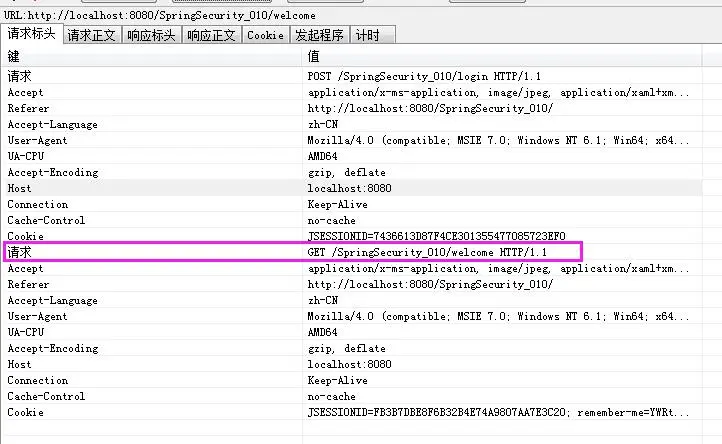Select the cookie value JSESSIONID=FB3B7DBE8F6B... with remember-me

498,412
